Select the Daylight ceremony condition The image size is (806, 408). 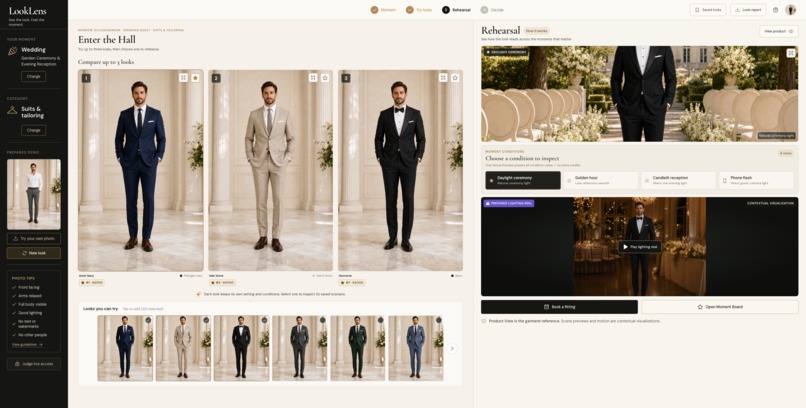(x=523, y=180)
